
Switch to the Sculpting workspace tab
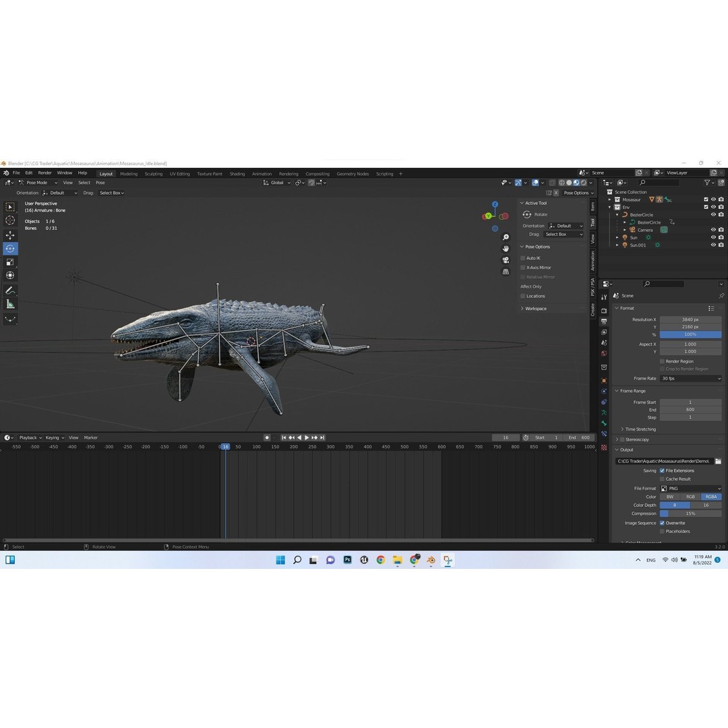click(x=153, y=174)
